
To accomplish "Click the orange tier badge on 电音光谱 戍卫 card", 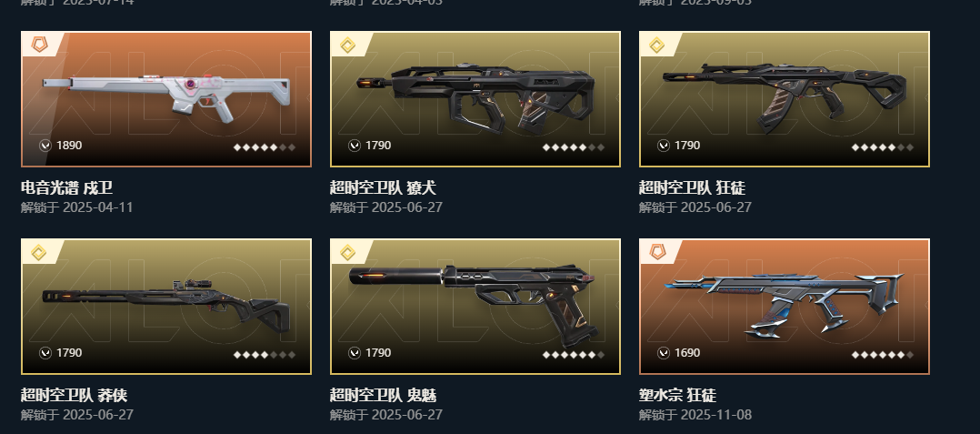I will pos(39,45).
